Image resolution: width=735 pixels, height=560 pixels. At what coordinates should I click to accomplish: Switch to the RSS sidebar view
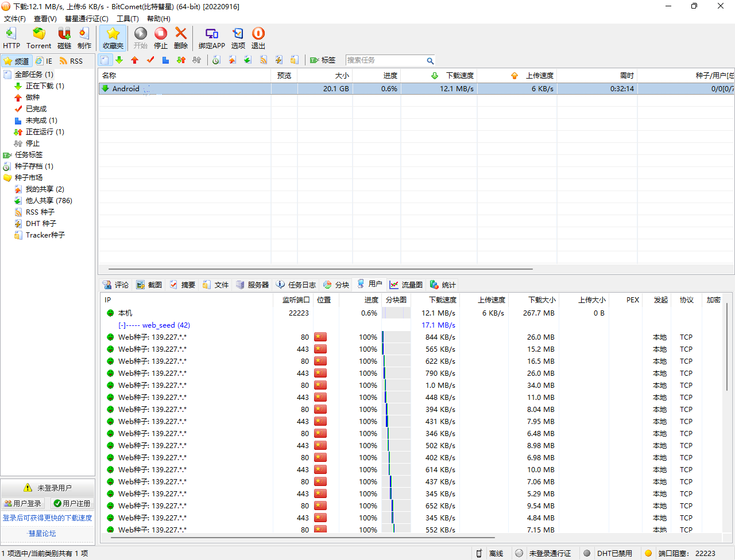coord(71,61)
